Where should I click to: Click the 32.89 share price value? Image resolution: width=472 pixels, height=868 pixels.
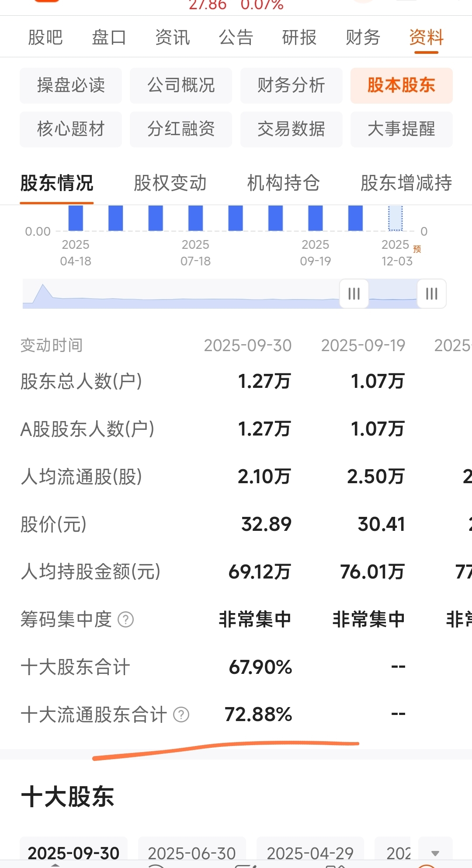(x=267, y=524)
